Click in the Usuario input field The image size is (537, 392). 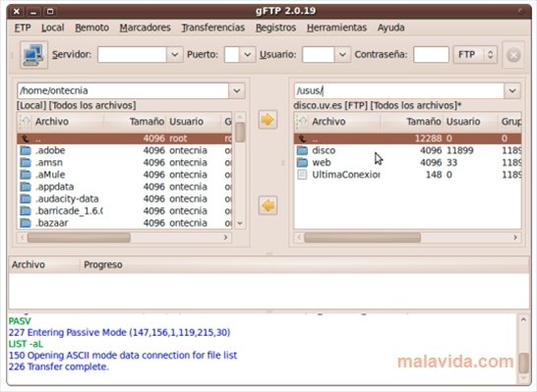pyautogui.click(x=318, y=55)
